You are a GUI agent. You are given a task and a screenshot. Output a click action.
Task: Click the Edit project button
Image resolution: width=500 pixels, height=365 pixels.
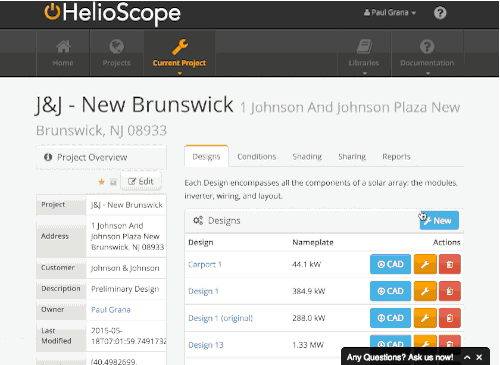click(x=141, y=181)
